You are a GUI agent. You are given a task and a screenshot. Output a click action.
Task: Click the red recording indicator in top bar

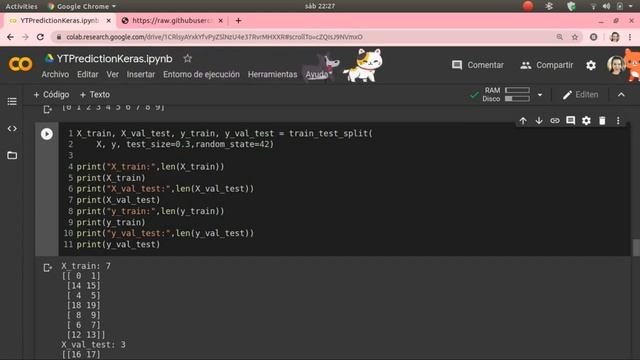[x=528, y=6]
